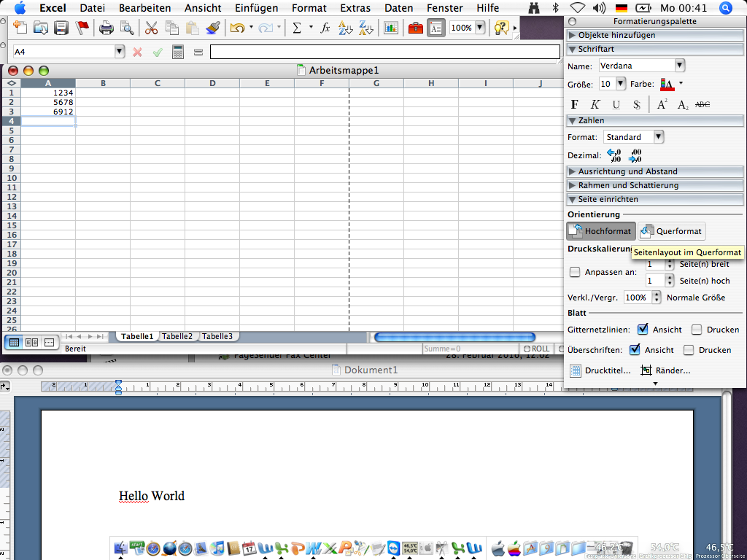Click the volume icon in menu bar

coord(599,8)
